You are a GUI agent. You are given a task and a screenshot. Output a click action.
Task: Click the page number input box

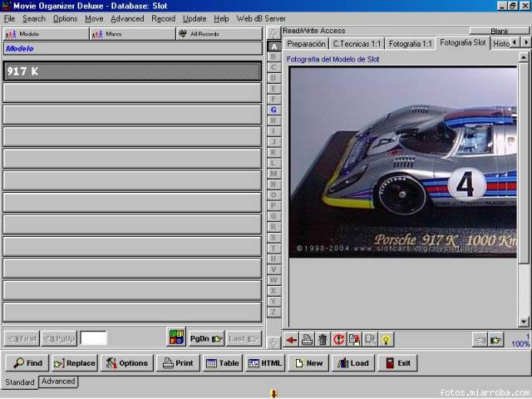click(93, 338)
